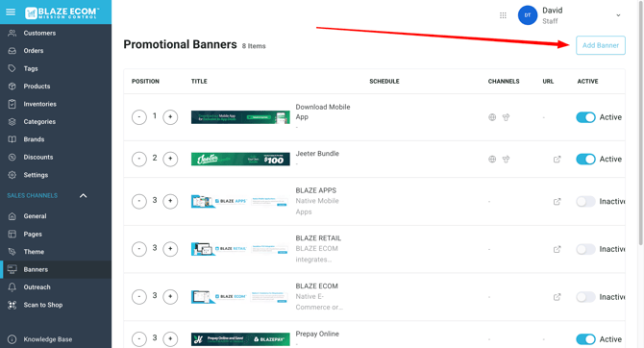Viewport: 644px width, 348px height.
Task: Click kiosk channel icon for Jeeter Bundle
Action: coord(506,159)
